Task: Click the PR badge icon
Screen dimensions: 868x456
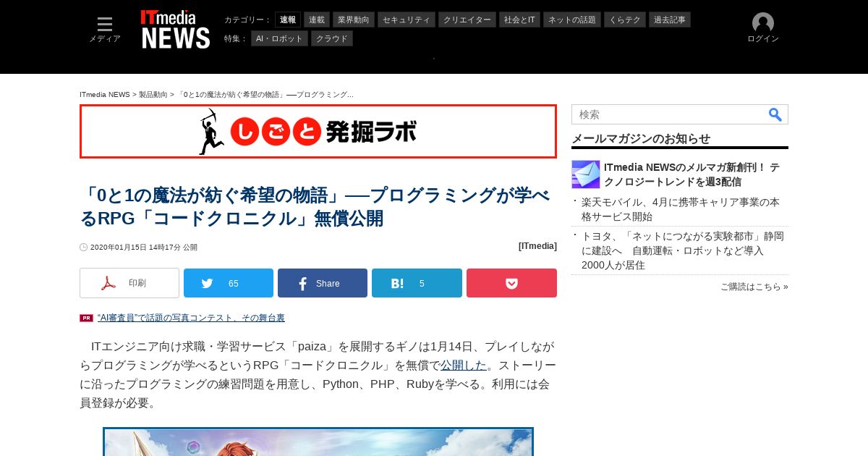Action: [x=86, y=318]
